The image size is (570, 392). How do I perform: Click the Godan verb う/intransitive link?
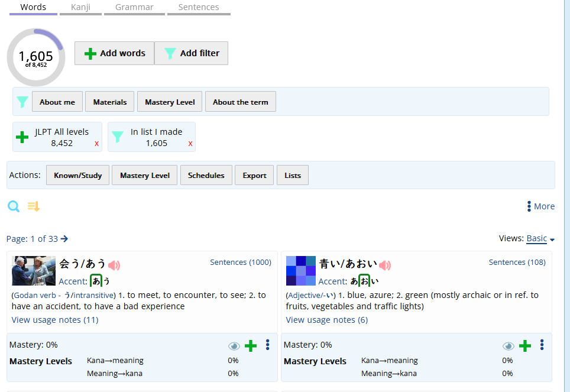pyautogui.click(x=64, y=295)
